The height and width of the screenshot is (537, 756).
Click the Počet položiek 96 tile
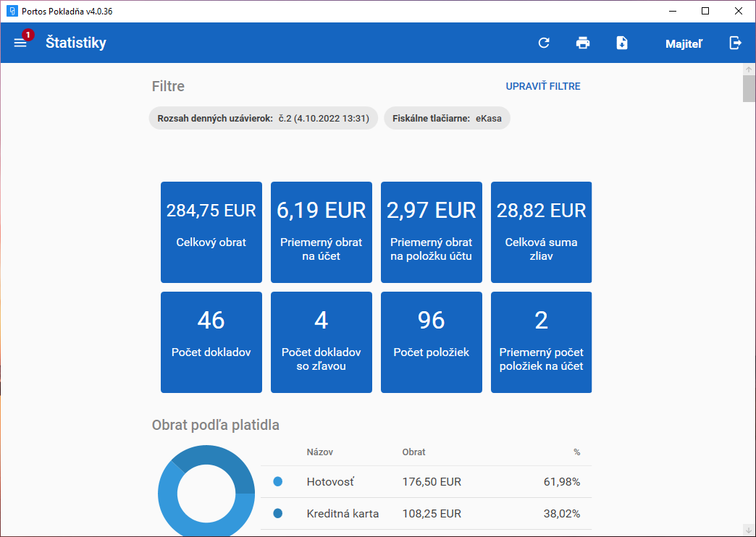[431, 342]
